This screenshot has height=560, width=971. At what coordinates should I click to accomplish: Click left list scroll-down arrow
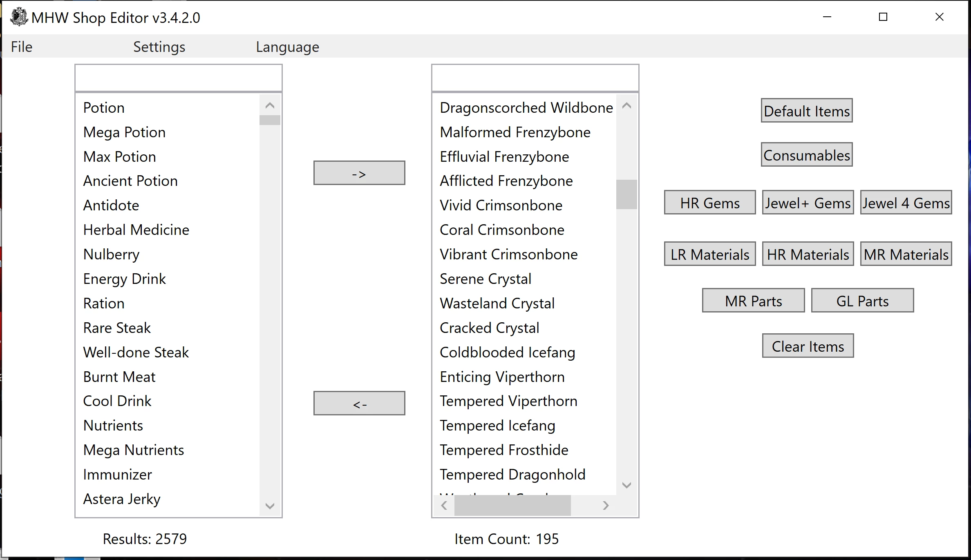tap(270, 506)
